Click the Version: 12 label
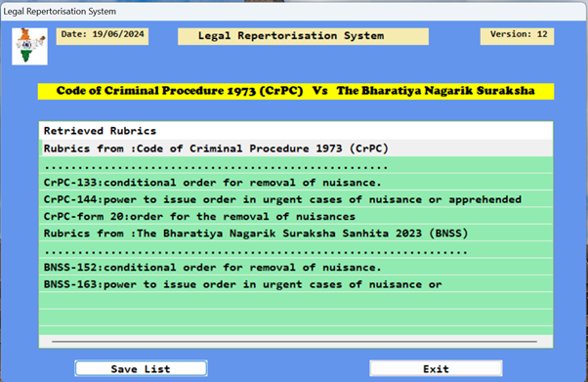Viewport: 588px width, 382px height. pyautogui.click(x=517, y=36)
